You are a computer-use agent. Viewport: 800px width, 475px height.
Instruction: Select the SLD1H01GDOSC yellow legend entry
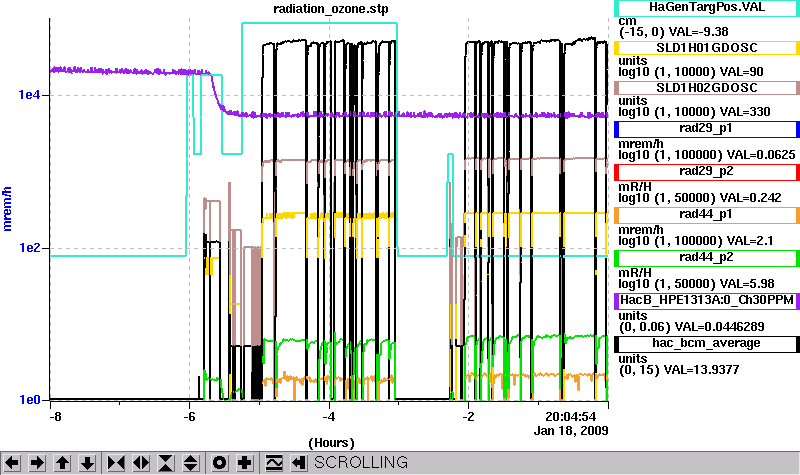[707, 48]
